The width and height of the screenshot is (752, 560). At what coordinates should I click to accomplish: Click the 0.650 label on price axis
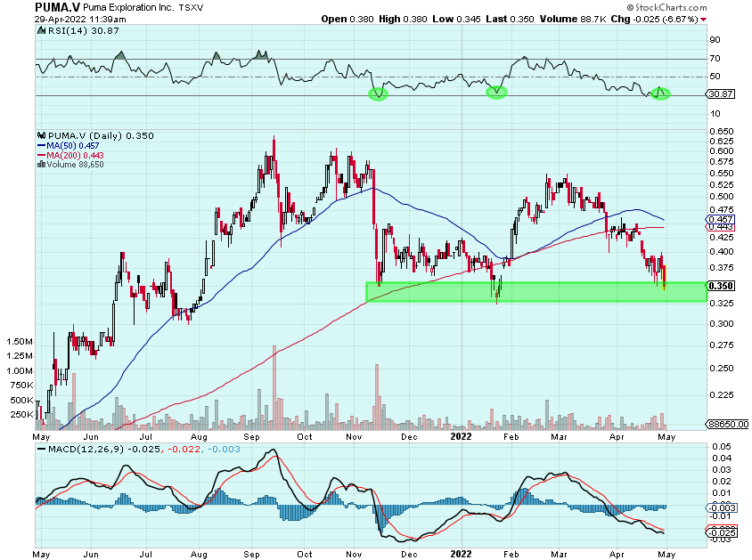(722, 131)
